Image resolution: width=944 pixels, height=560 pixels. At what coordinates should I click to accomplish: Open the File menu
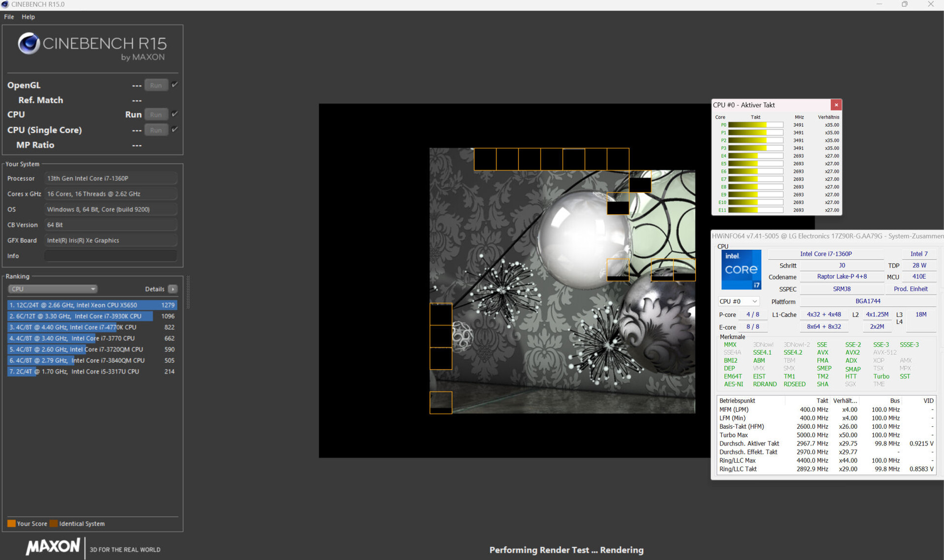9,17
